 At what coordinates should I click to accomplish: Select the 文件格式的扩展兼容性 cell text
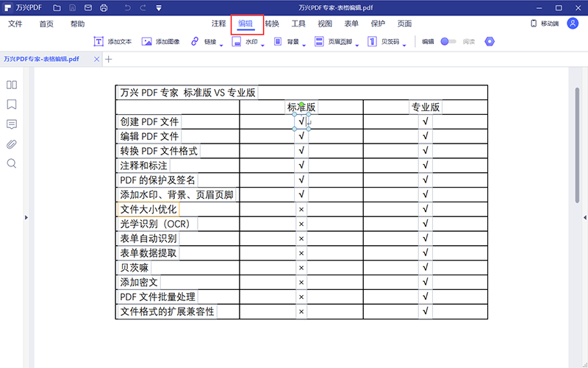tap(167, 311)
